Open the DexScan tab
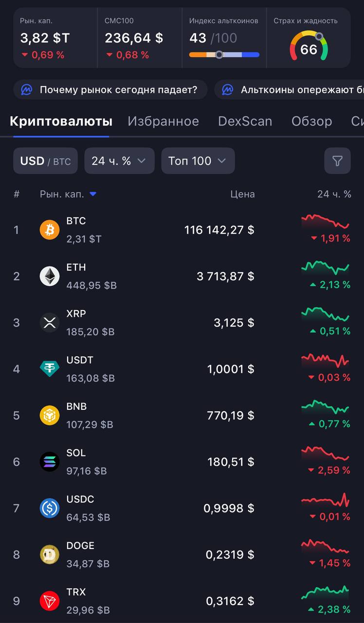 245,121
